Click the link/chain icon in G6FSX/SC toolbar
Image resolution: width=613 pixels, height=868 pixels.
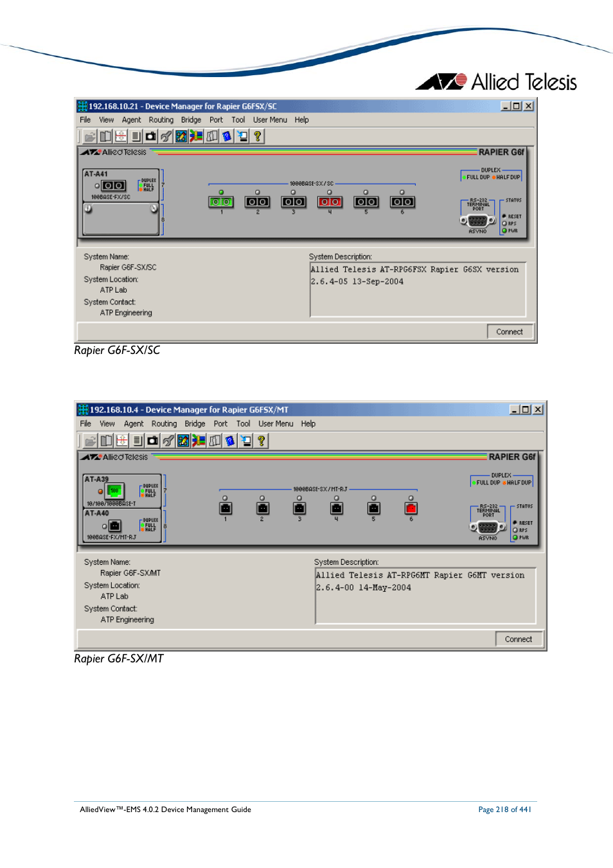pos(166,136)
